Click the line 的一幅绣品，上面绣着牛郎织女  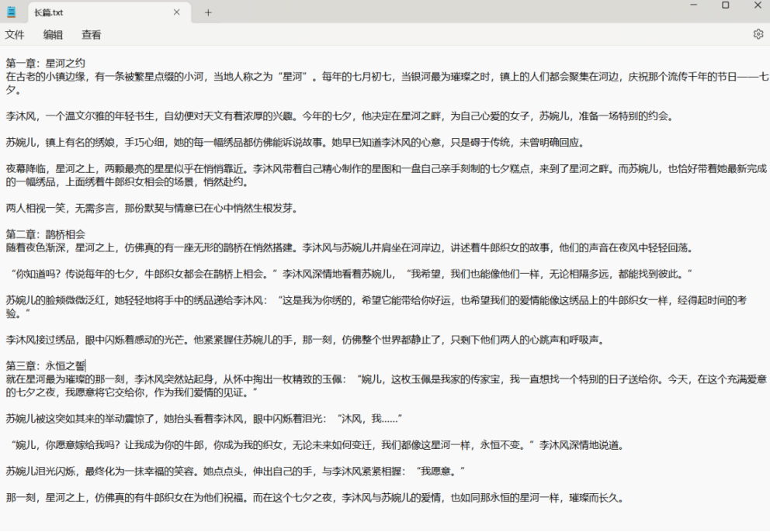[127, 182]
